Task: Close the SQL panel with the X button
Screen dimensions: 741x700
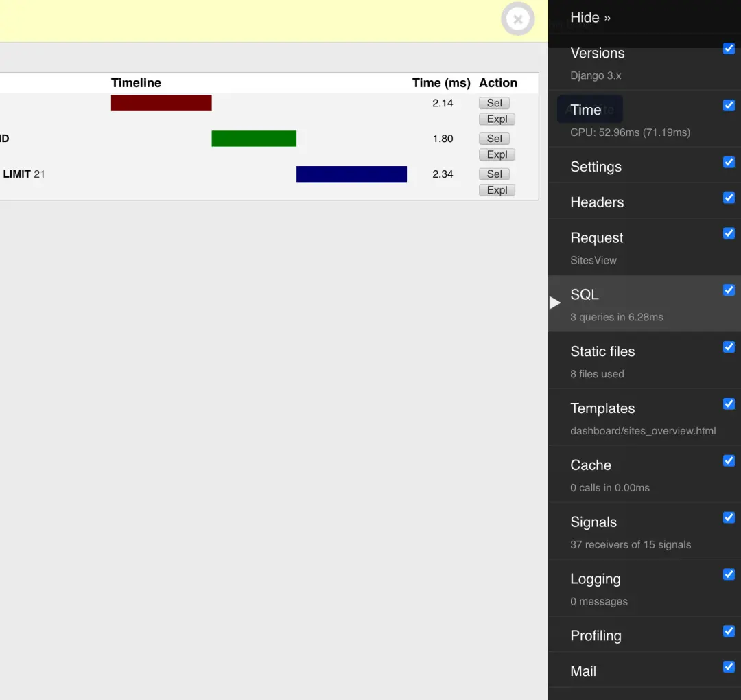Action: [x=518, y=19]
